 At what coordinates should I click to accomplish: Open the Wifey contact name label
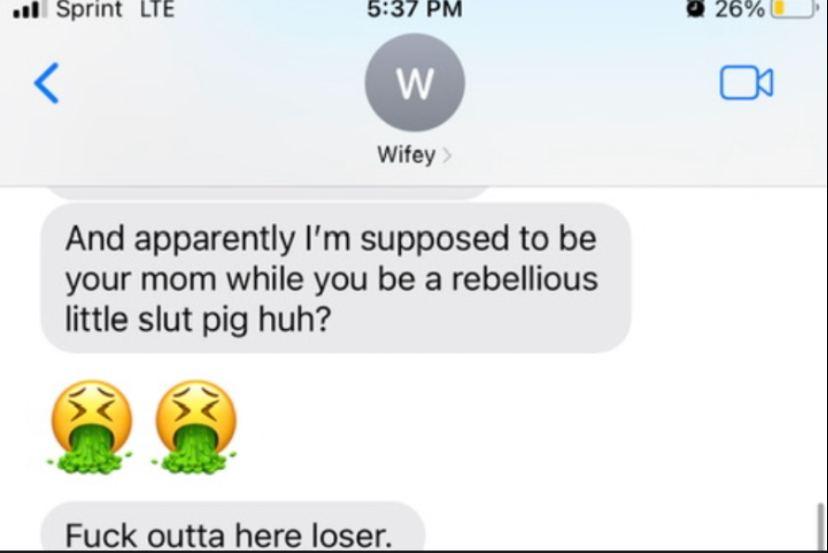coord(406,155)
